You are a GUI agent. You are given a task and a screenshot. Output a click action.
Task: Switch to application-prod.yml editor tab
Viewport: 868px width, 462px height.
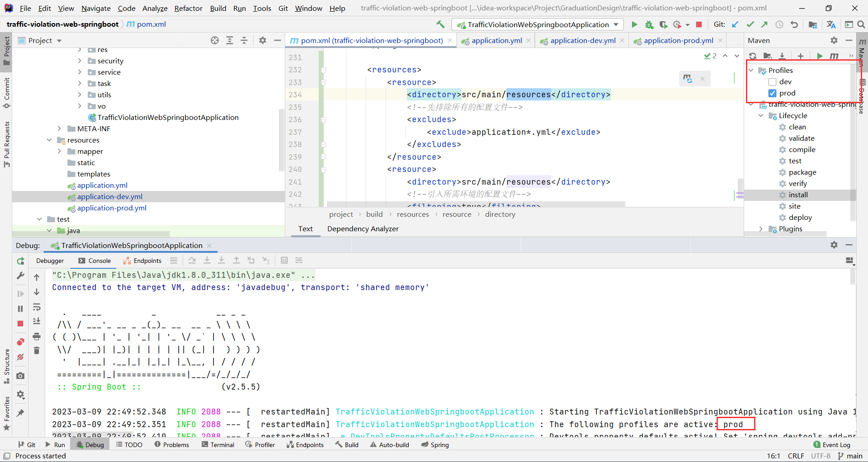[678, 40]
